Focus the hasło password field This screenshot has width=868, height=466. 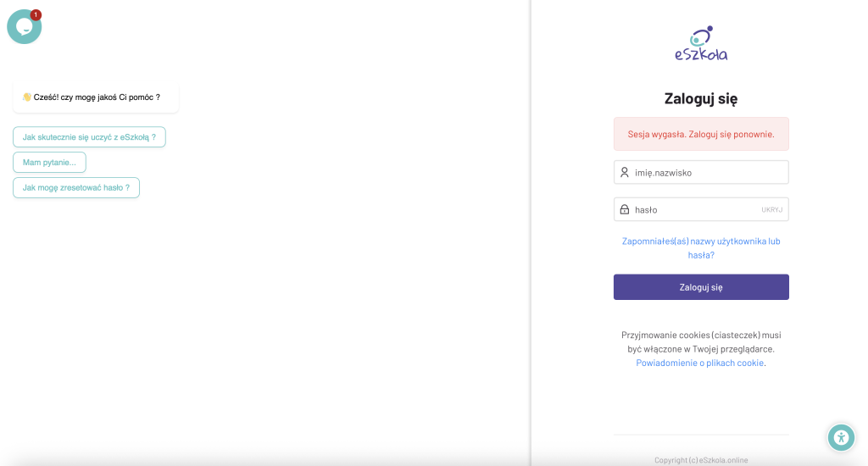pos(701,209)
